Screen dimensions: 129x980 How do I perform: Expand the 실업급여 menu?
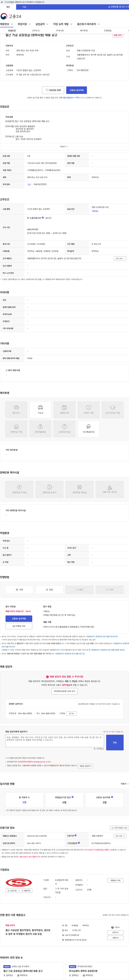(42, 24)
